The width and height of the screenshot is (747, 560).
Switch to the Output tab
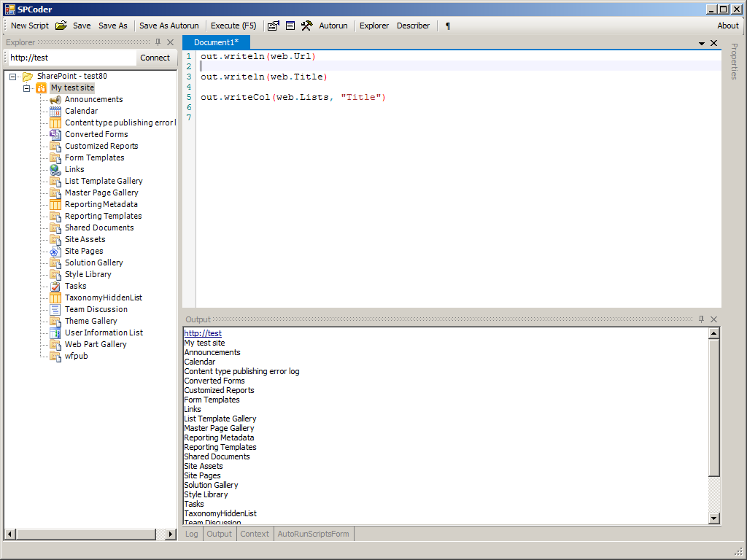click(x=219, y=534)
